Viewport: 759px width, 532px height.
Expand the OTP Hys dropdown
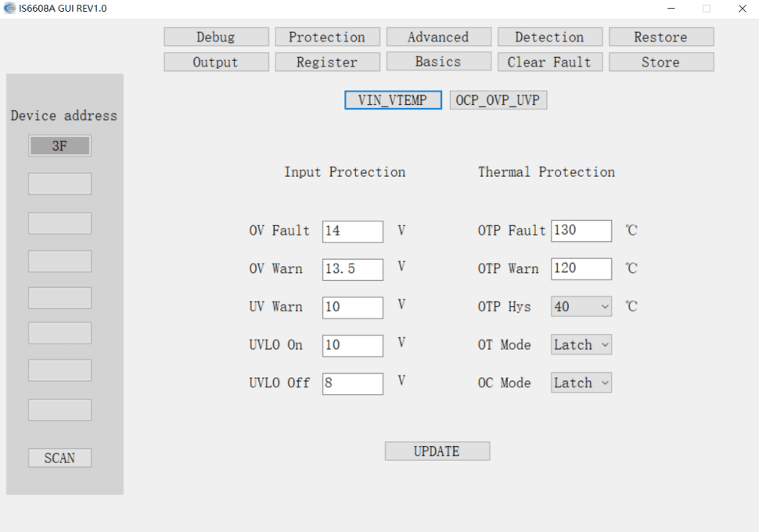pyautogui.click(x=581, y=307)
